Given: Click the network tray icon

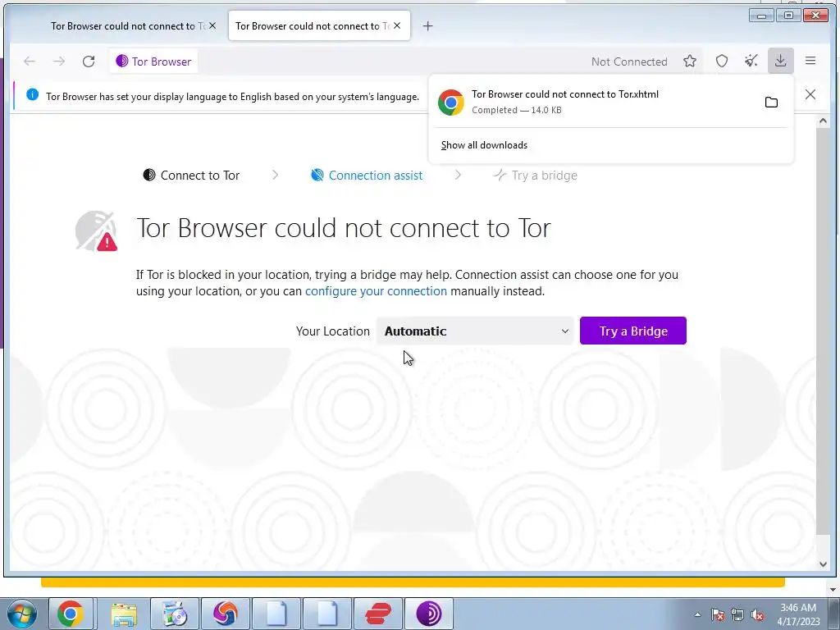Looking at the screenshot, I should point(737,614).
